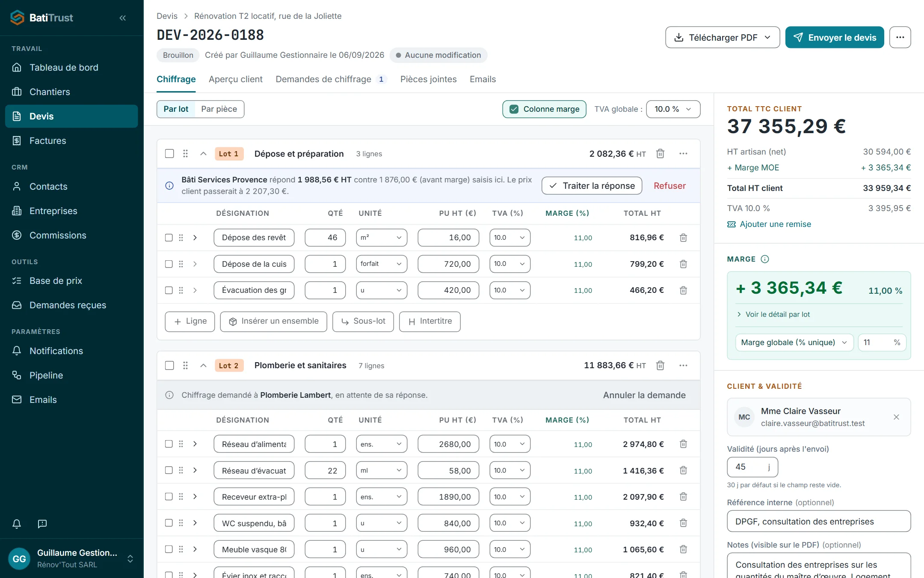Delete the Dépose des revêt line

[683, 238]
